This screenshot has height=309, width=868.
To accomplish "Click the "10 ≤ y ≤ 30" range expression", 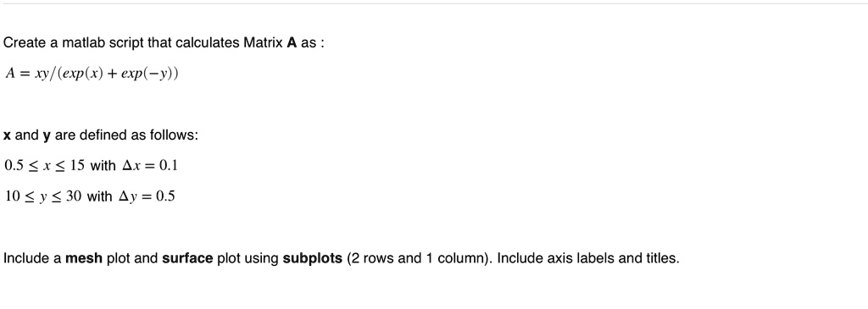I will (43, 196).
